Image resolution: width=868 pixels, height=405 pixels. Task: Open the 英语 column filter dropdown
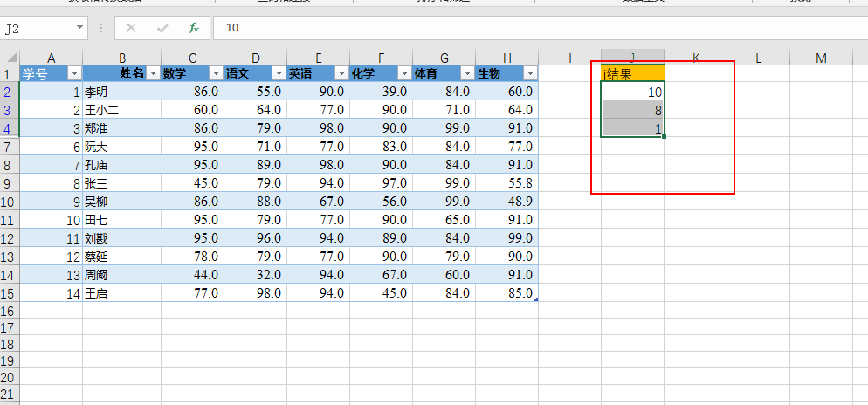[341, 73]
